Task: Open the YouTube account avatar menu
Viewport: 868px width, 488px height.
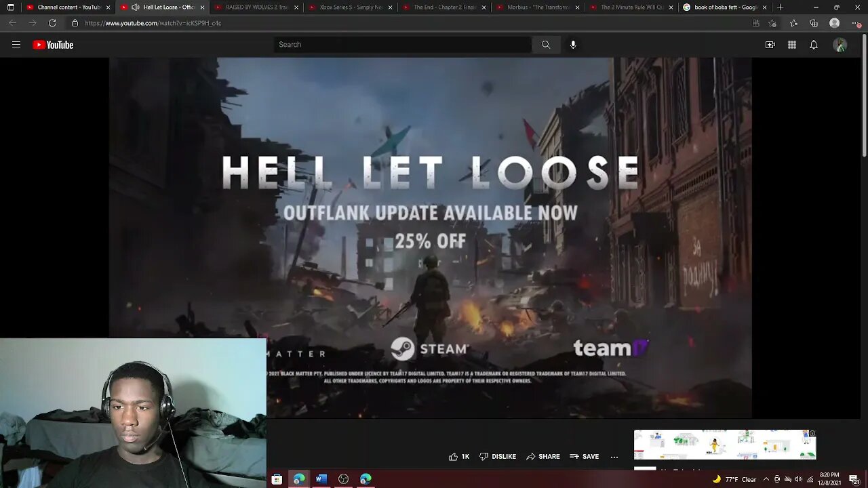Action: tap(840, 45)
